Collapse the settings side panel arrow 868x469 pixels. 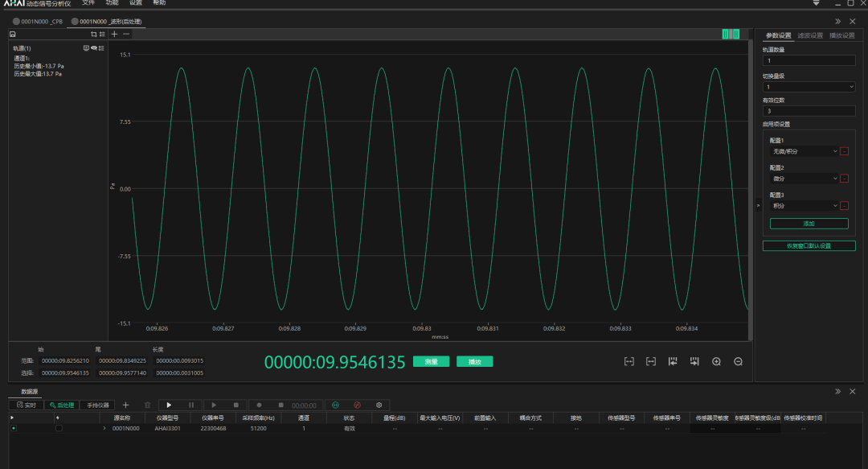pyautogui.click(x=759, y=206)
